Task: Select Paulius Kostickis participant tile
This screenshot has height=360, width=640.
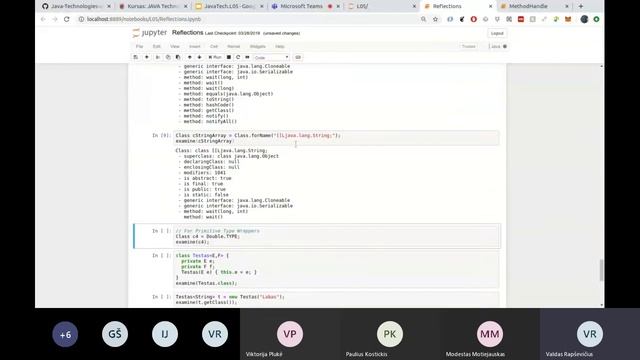Action: pos(390,334)
